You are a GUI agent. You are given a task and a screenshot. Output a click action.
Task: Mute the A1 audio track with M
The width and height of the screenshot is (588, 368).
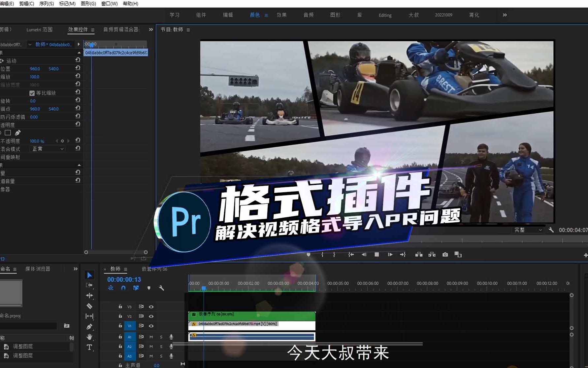click(151, 337)
